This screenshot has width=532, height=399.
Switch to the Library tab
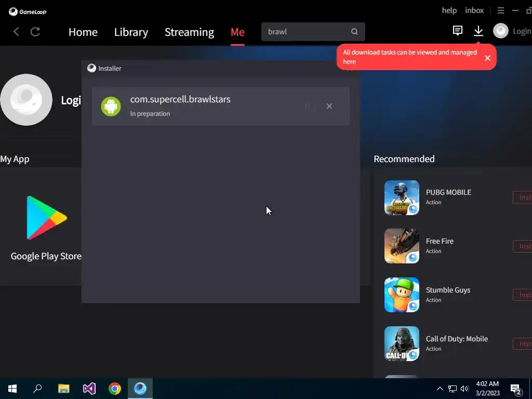[131, 32]
